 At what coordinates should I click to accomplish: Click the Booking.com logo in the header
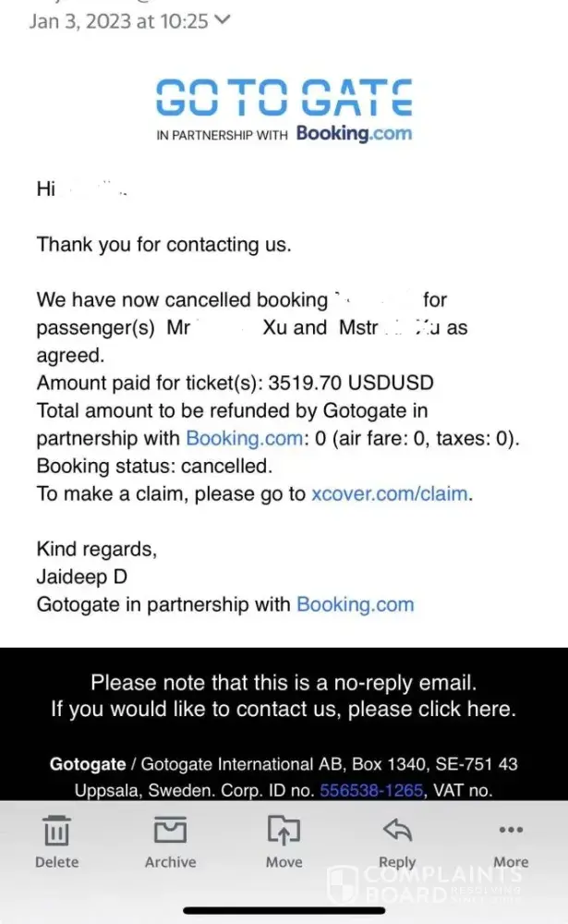[354, 133]
